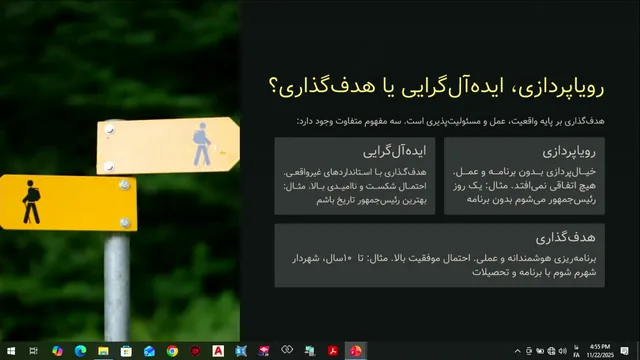Select the 'رویاپردازی' card heading
Screen dimensions: 640x360
(x=569, y=151)
